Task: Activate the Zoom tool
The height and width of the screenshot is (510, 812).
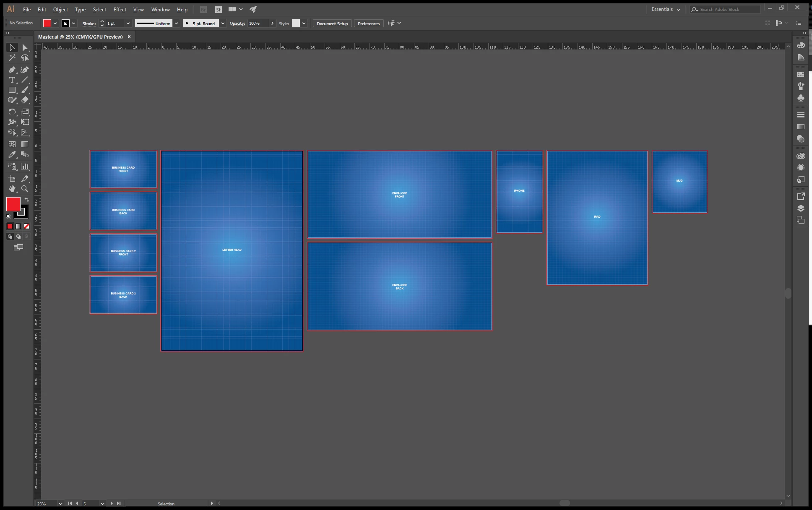Action: click(25, 189)
